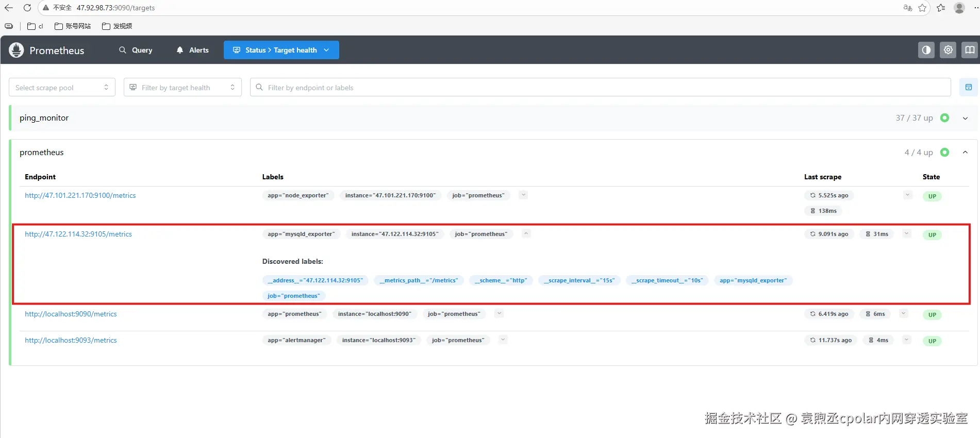Click the instance="localhost:9090" label badge
This screenshot has height=438, width=980.
pyautogui.click(x=375, y=314)
